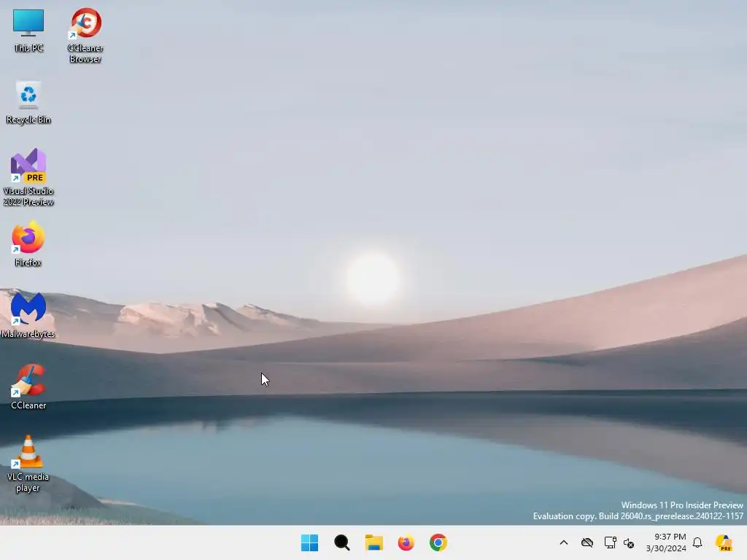Launch Firefox from the taskbar
747x560 pixels.
(406, 542)
